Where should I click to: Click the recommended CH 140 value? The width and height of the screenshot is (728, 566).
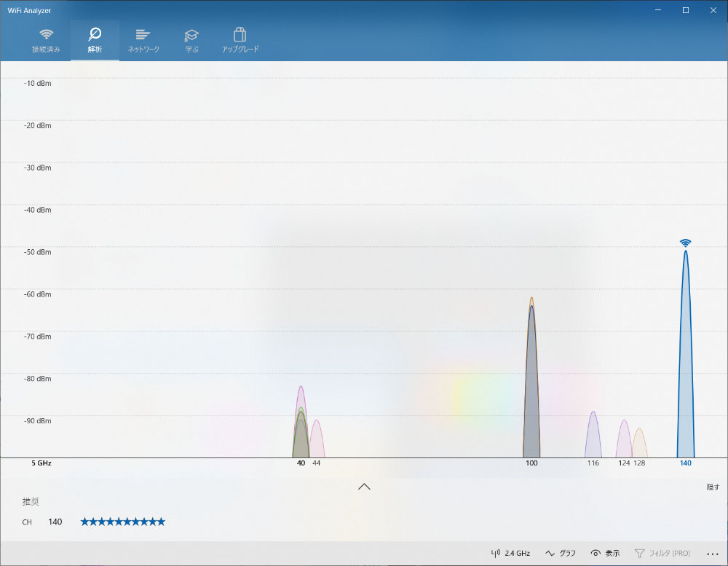(x=55, y=522)
